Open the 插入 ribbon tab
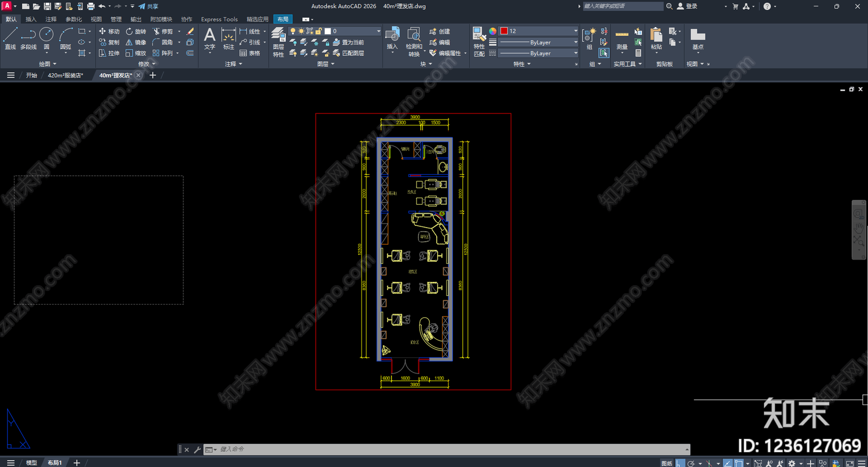The image size is (868, 467). tap(31, 19)
